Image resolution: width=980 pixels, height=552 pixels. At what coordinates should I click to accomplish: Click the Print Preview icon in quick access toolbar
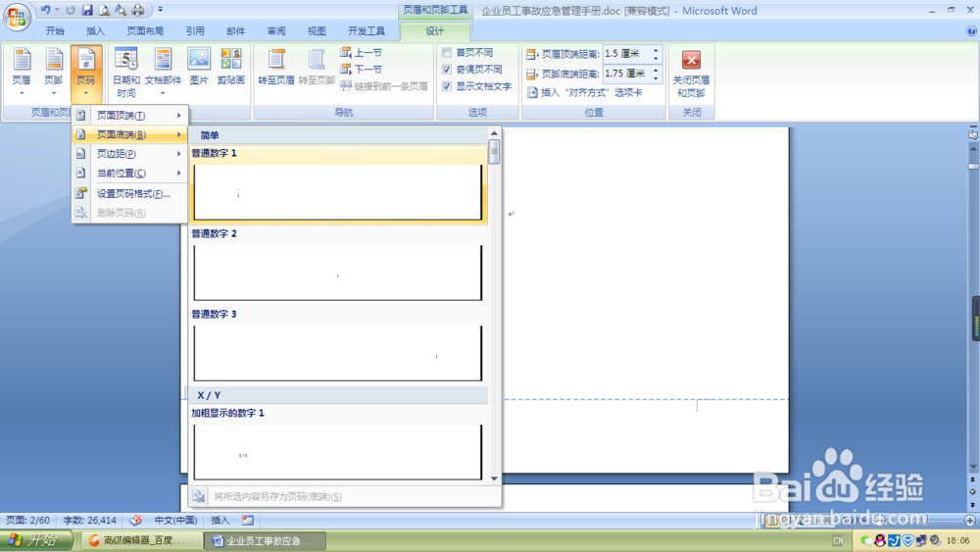pyautogui.click(x=104, y=10)
